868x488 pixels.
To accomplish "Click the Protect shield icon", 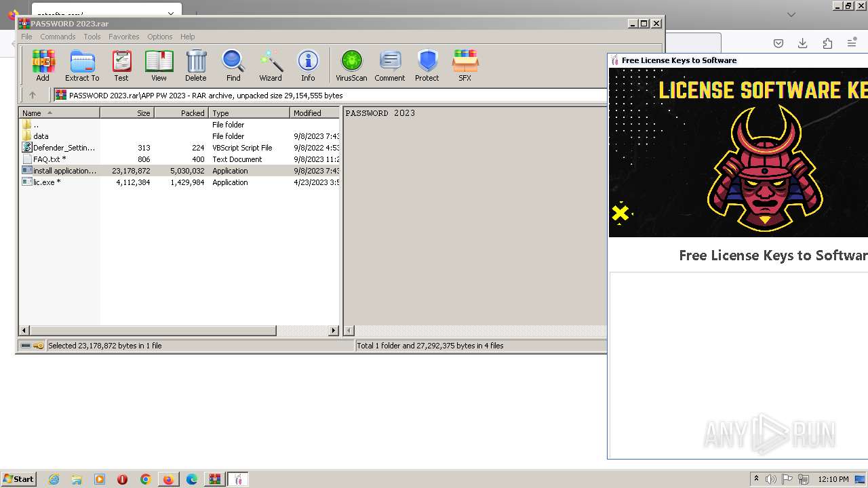I will 427,66.
